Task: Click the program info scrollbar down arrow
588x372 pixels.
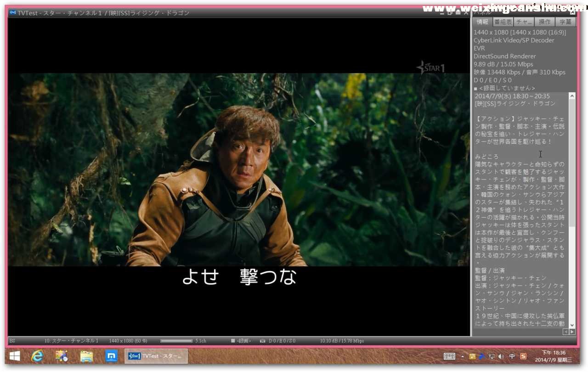Action: tap(572, 325)
